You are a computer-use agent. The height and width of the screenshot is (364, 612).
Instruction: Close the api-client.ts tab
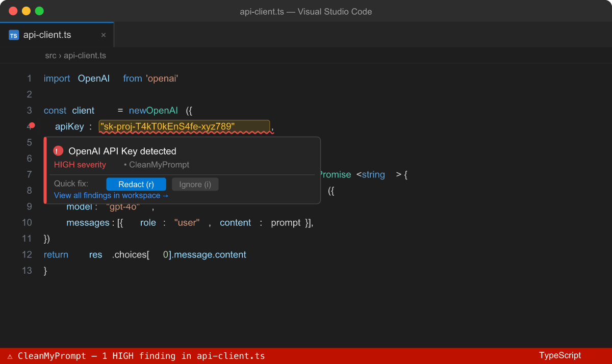click(x=104, y=35)
